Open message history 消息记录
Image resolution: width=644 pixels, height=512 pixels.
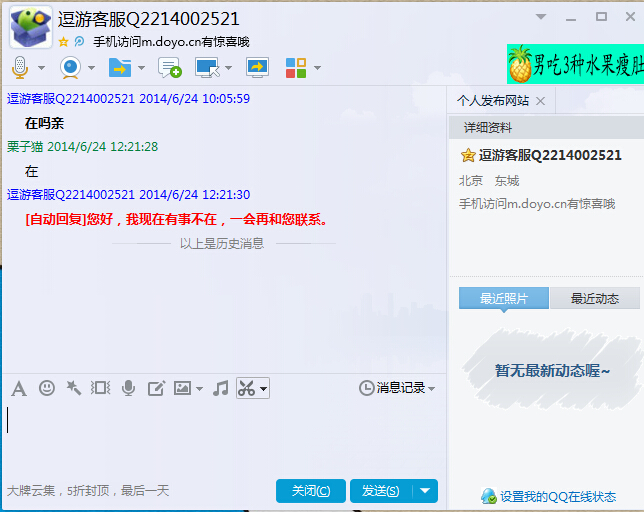coord(392,388)
